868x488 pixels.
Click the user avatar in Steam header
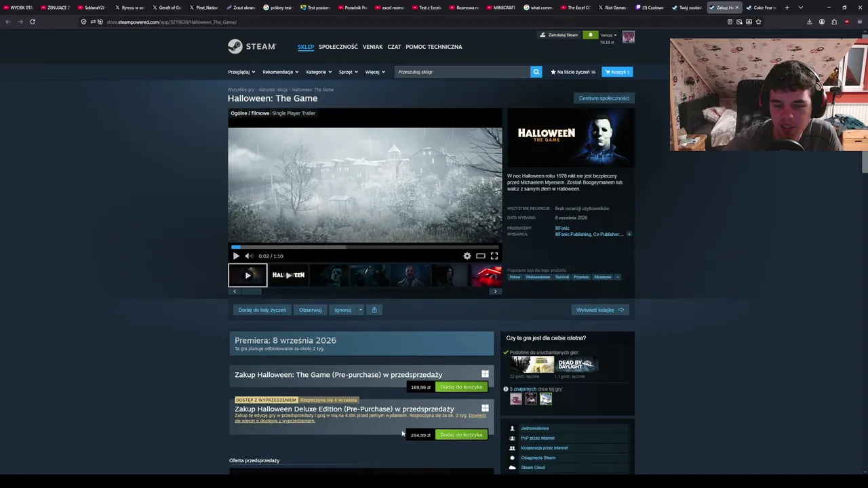[629, 37]
